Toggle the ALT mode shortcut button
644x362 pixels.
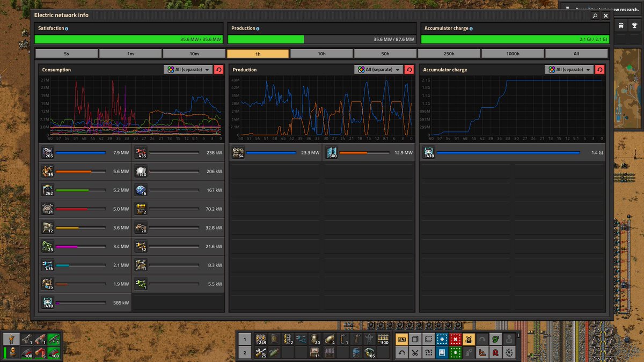tap(401, 339)
